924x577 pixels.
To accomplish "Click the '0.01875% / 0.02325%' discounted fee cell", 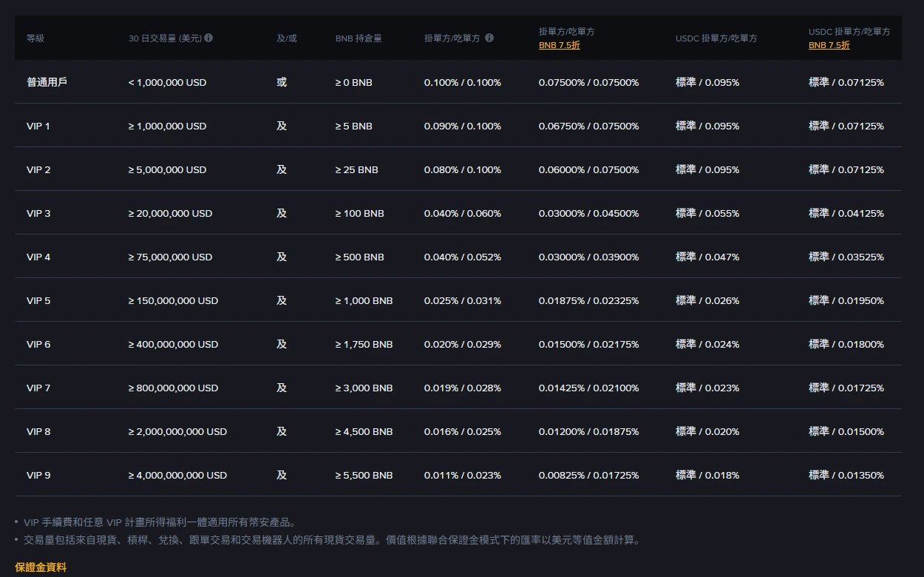I will tap(589, 300).
